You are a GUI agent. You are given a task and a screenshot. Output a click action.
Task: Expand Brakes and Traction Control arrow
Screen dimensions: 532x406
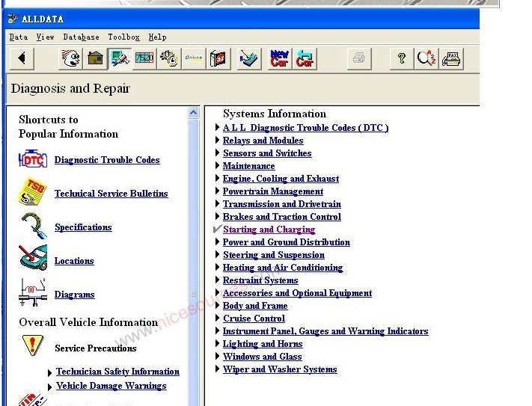pos(218,216)
